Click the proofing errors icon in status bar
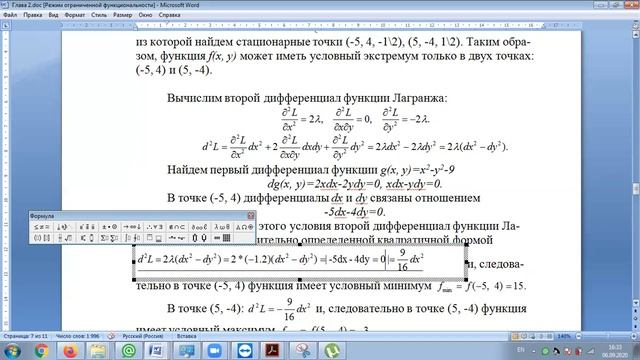 (111, 336)
